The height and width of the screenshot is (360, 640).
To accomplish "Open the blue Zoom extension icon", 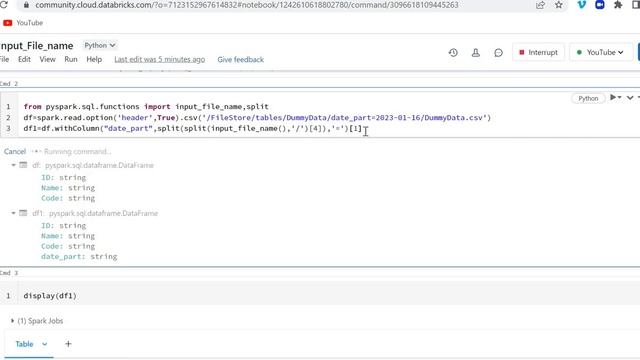I will pos(600,5).
